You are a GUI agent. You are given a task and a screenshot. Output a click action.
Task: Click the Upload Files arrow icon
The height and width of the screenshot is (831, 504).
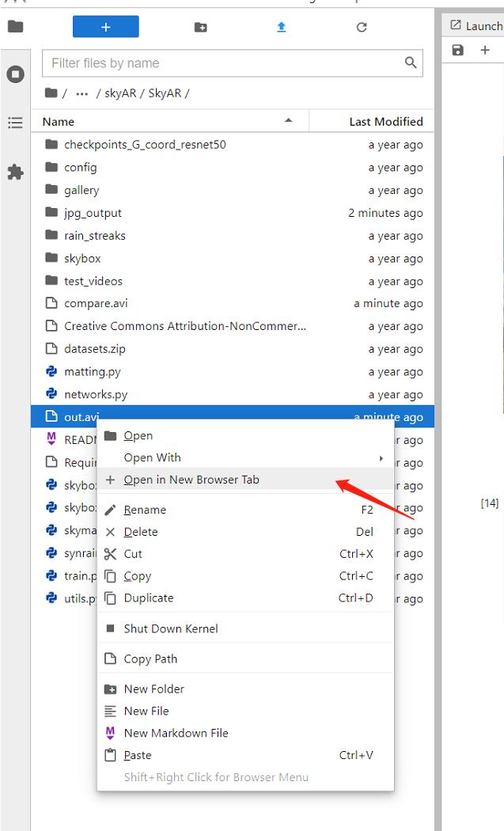pyautogui.click(x=282, y=27)
